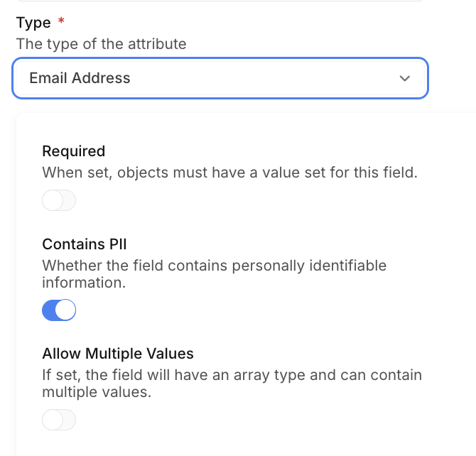Screen dimensions: 476x456
Task: Click empty space right of Contains PII toggle
Action: click(x=249, y=310)
